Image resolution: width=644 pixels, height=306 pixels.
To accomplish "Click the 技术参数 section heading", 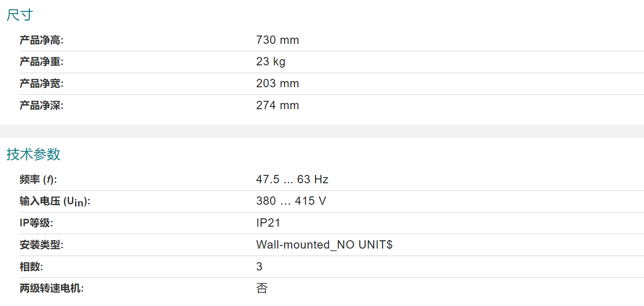I will (x=33, y=154).
